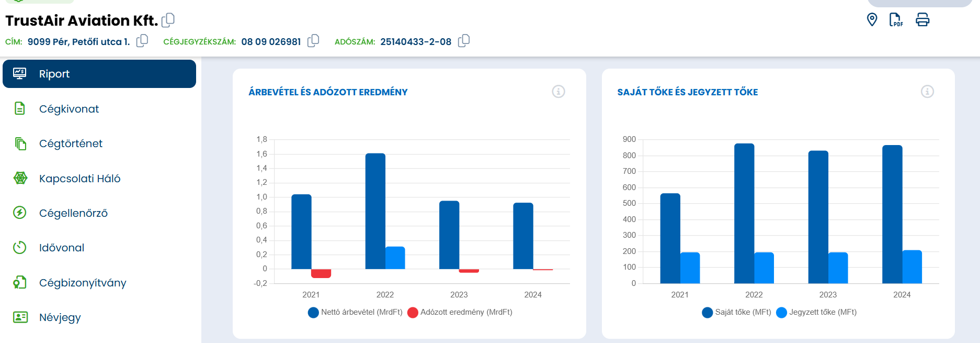Click the 2022 Nettó árbevétel bar
Image resolution: width=980 pixels, height=343 pixels.
(x=375, y=211)
